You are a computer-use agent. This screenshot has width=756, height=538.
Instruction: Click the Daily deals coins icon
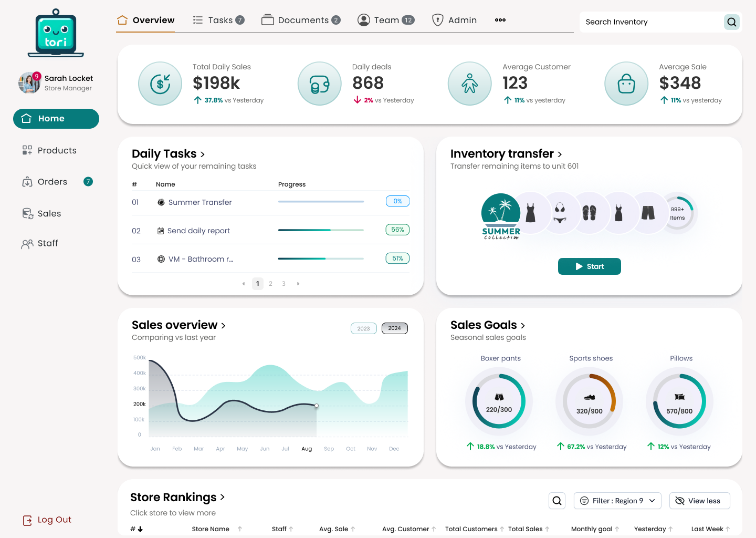coord(319,84)
